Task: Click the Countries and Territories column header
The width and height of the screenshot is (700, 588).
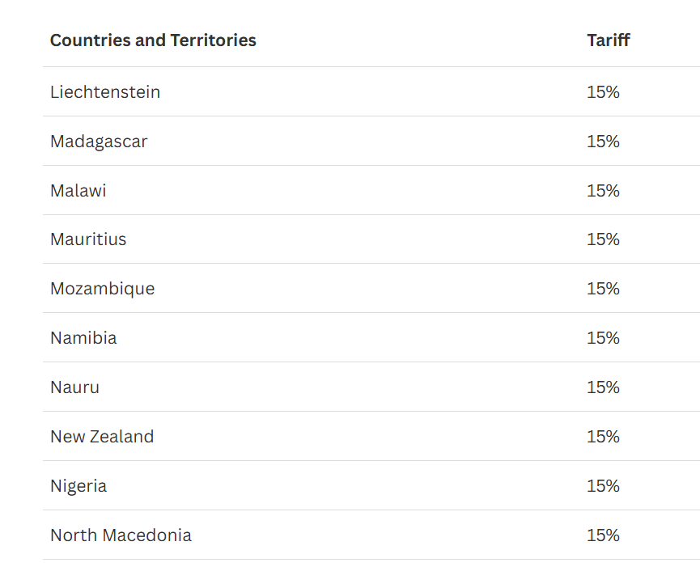Action: [x=153, y=40]
